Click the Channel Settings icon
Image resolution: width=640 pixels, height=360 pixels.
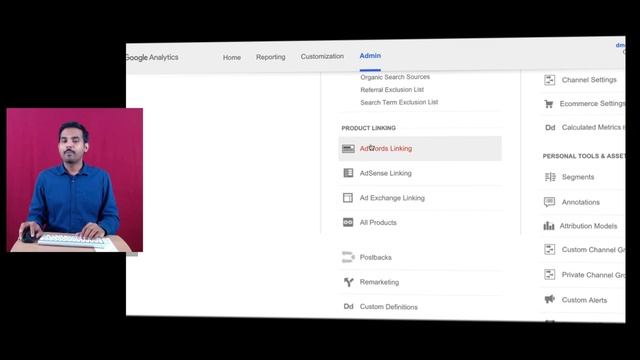[550, 80]
